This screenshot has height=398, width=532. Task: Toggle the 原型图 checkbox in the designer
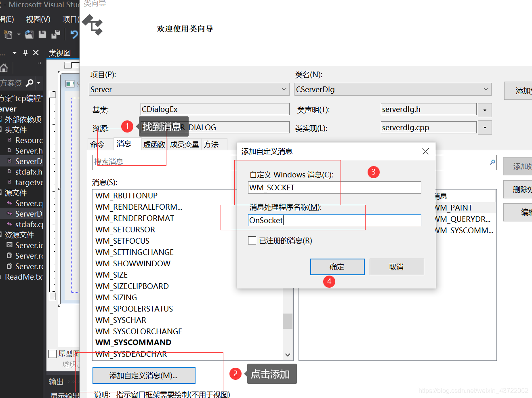(x=52, y=354)
